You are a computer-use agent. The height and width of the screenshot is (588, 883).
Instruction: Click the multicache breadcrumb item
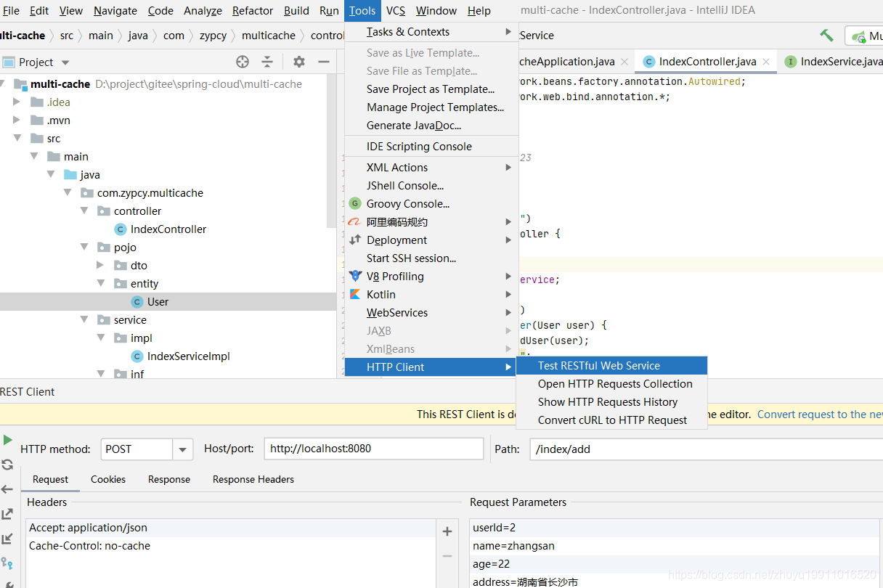[269, 36]
